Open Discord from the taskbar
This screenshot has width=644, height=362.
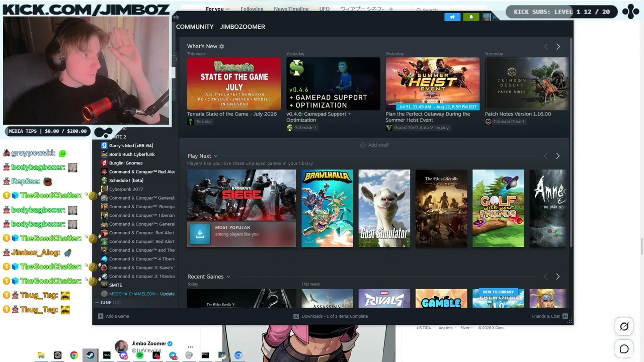(x=123, y=355)
